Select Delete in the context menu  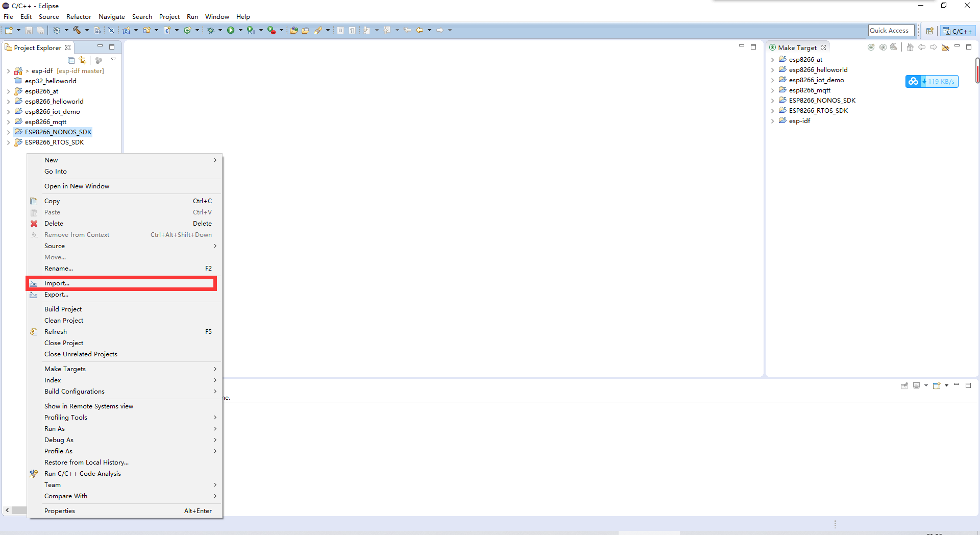(125, 224)
